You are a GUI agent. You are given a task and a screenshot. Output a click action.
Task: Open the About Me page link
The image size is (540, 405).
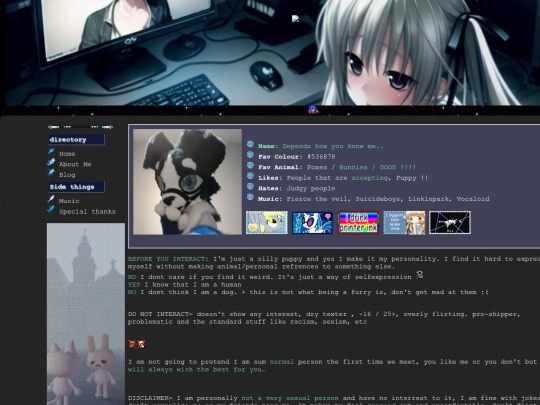[75, 164]
